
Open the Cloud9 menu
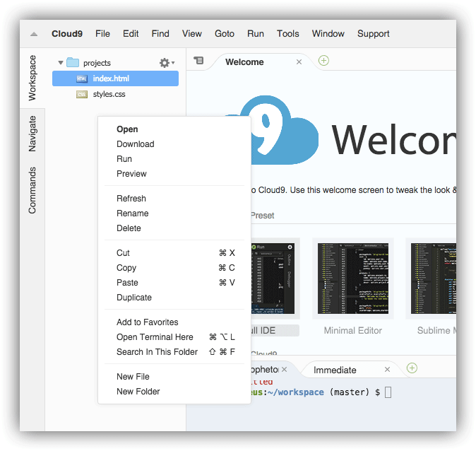pyautogui.click(x=67, y=34)
